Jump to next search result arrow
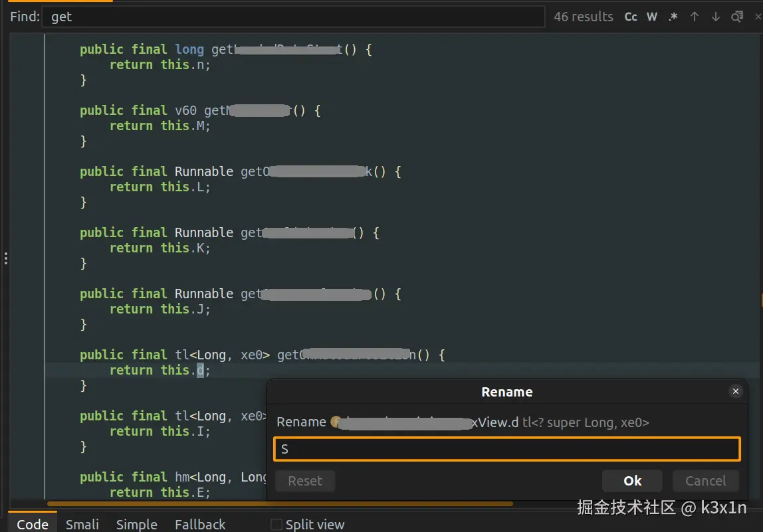The image size is (763, 532). pos(716,17)
